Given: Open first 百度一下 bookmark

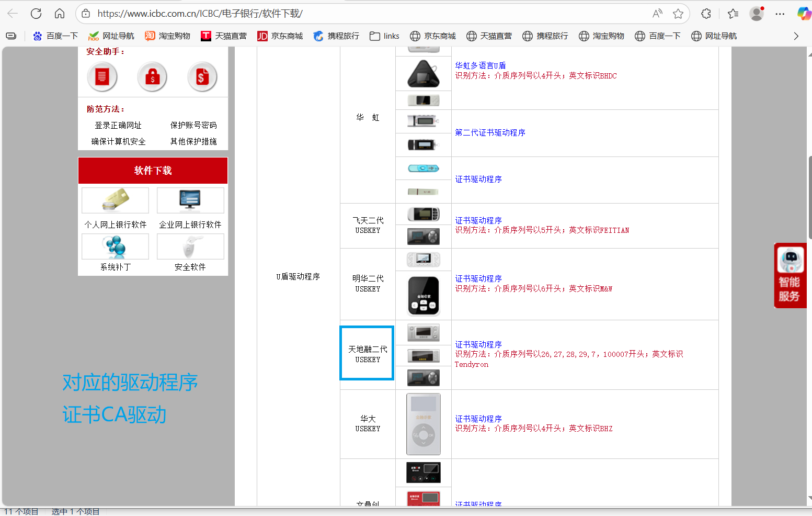Looking at the screenshot, I should click(x=55, y=36).
